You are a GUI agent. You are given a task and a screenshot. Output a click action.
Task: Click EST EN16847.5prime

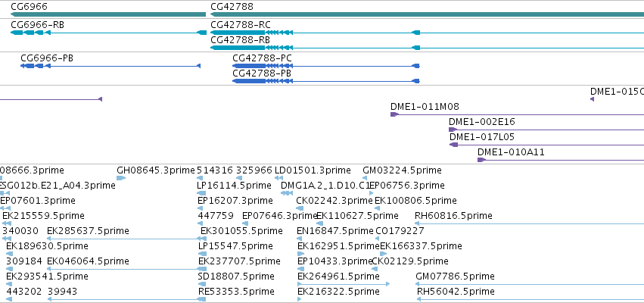(335, 232)
